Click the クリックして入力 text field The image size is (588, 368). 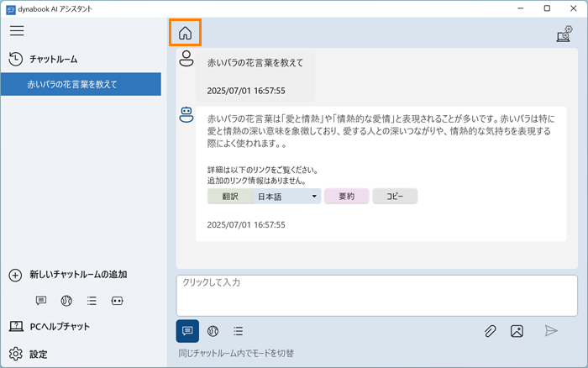[377, 296]
